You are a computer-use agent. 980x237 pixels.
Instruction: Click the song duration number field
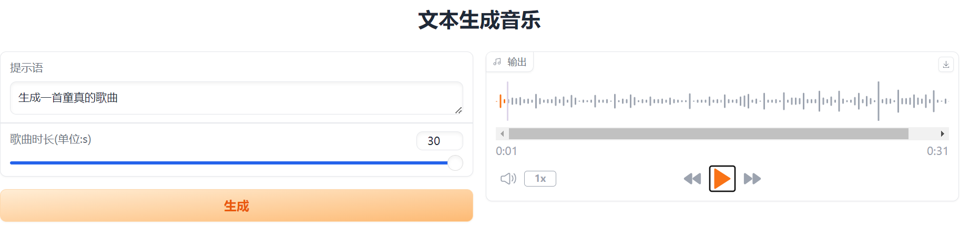coord(439,141)
